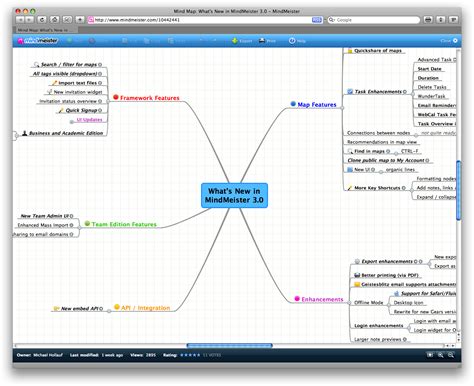Click the fit-map icon in the footer
This screenshot has height=386, width=474.
430,355
